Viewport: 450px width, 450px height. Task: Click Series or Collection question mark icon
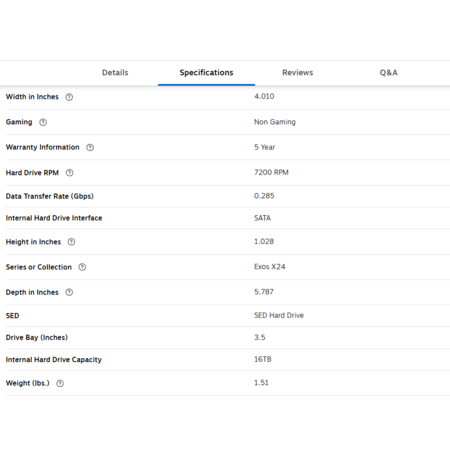[82, 267]
